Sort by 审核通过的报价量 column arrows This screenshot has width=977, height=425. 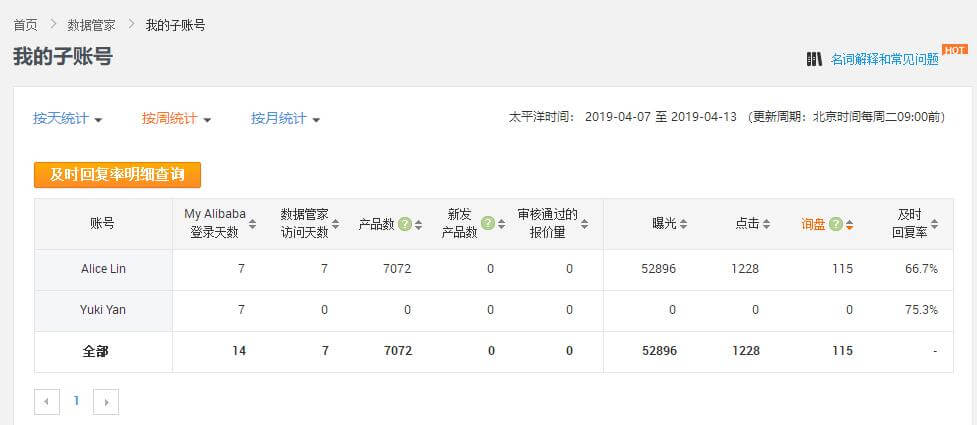[x=585, y=224]
